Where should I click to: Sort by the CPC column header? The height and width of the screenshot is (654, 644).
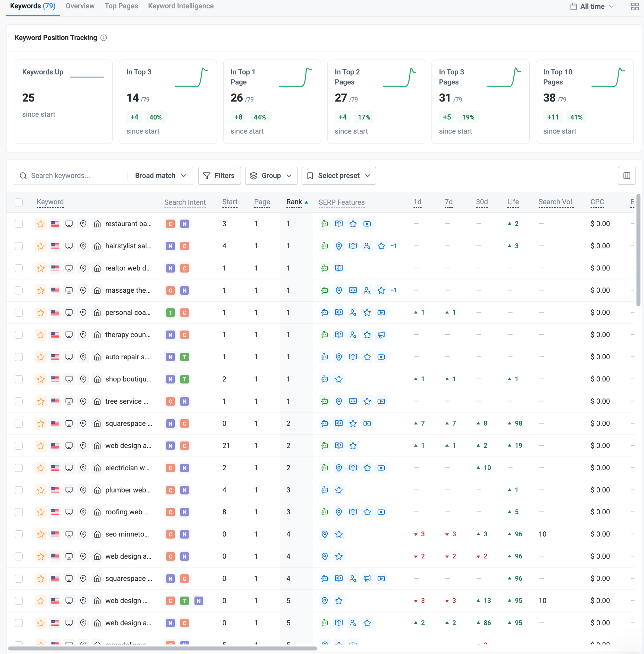[597, 202]
